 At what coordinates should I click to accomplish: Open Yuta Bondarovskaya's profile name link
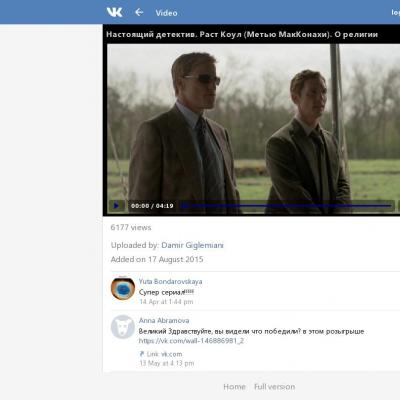170,281
